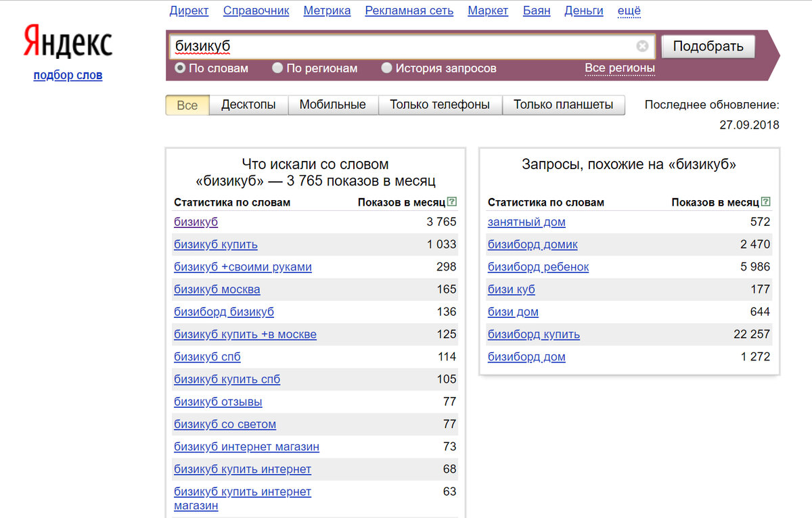812x518 pixels.
Task: Click heading 'Запросы, похожие на «бизикуб»'
Action: pyautogui.click(x=629, y=164)
